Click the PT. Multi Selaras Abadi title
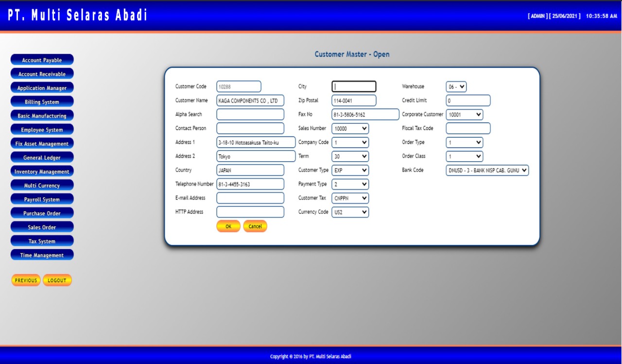The image size is (622, 364). point(77,15)
